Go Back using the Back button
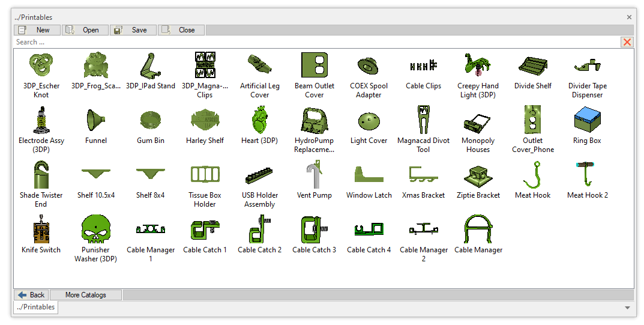This screenshot has width=644, height=325. pos(31,295)
